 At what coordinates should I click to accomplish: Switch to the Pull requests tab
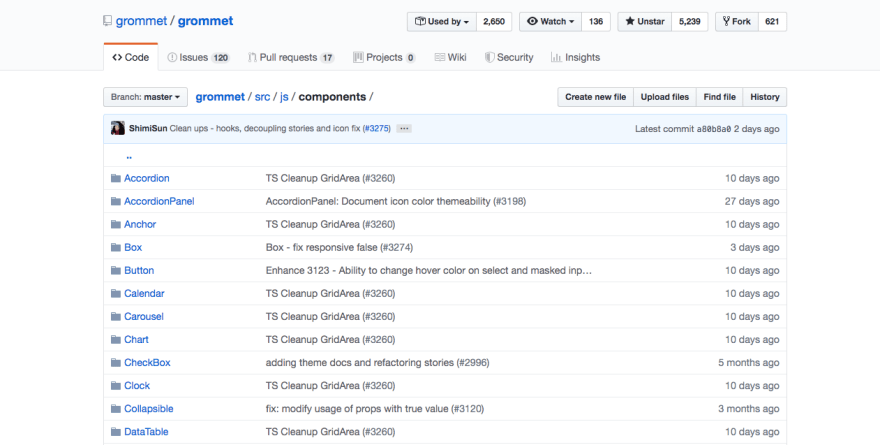[291, 57]
